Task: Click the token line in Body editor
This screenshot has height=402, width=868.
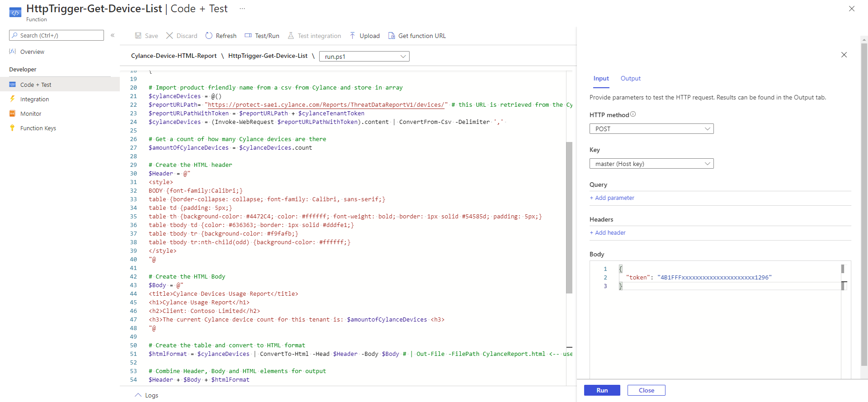Action: coord(698,278)
